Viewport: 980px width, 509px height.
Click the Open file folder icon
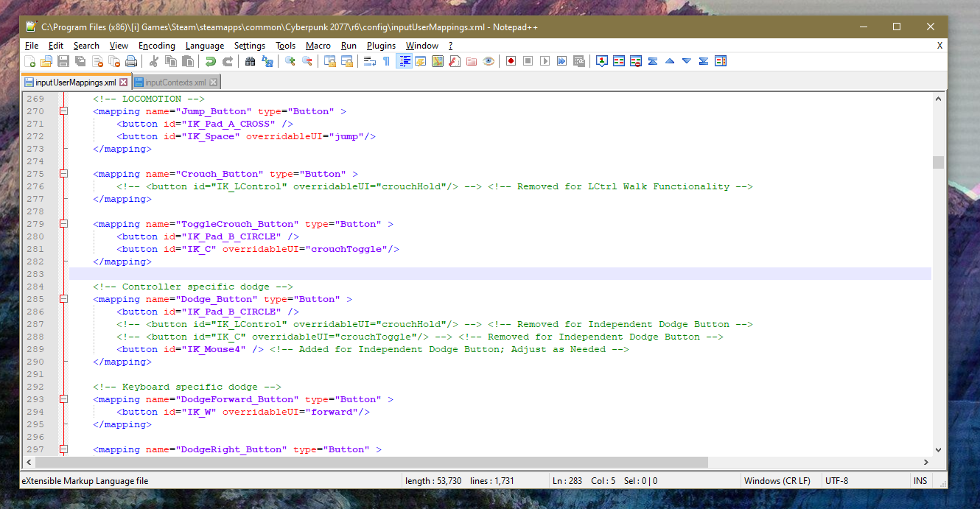click(46, 61)
